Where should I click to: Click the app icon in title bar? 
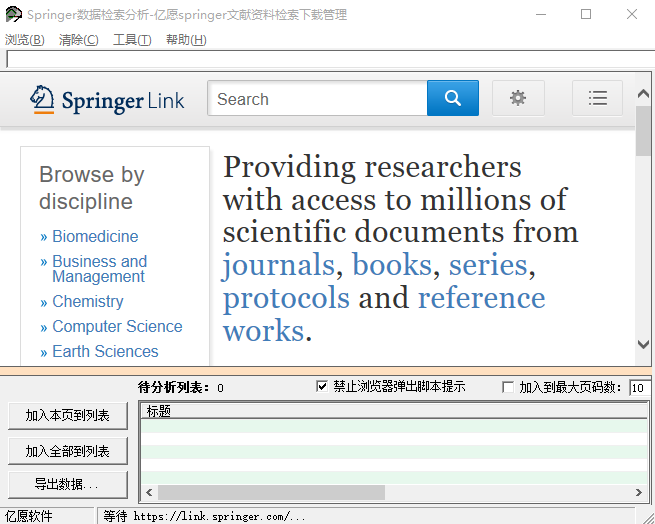[13, 14]
